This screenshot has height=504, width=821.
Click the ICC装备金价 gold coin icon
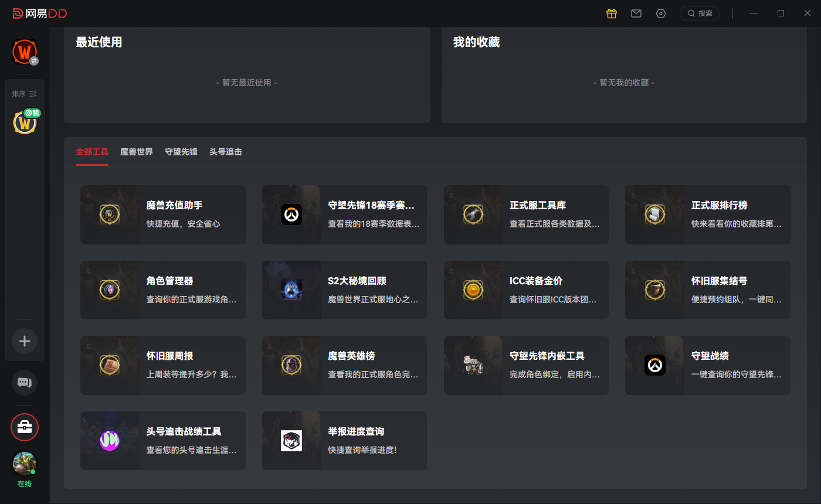[x=473, y=290]
